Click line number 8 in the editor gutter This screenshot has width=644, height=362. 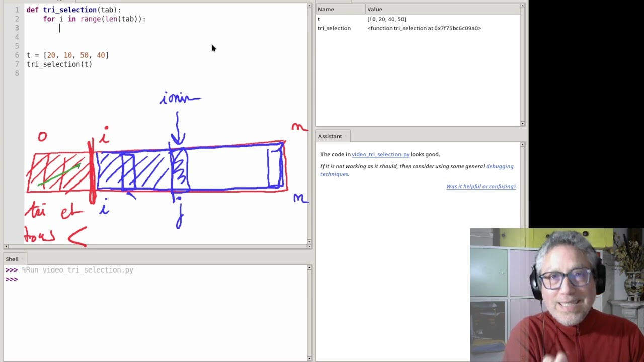point(17,73)
